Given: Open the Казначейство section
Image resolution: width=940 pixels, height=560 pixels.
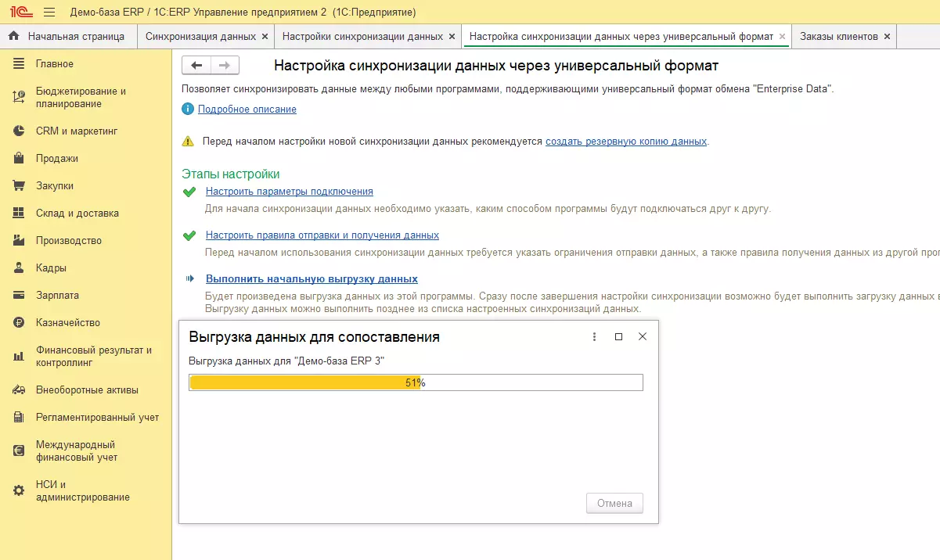Looking at the screenshot, I should 67,323.
